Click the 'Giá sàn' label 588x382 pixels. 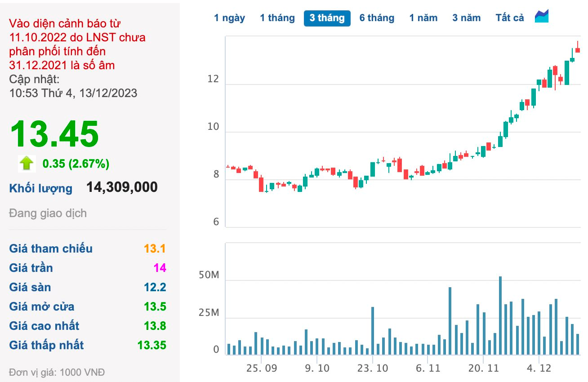pos(30,287)
